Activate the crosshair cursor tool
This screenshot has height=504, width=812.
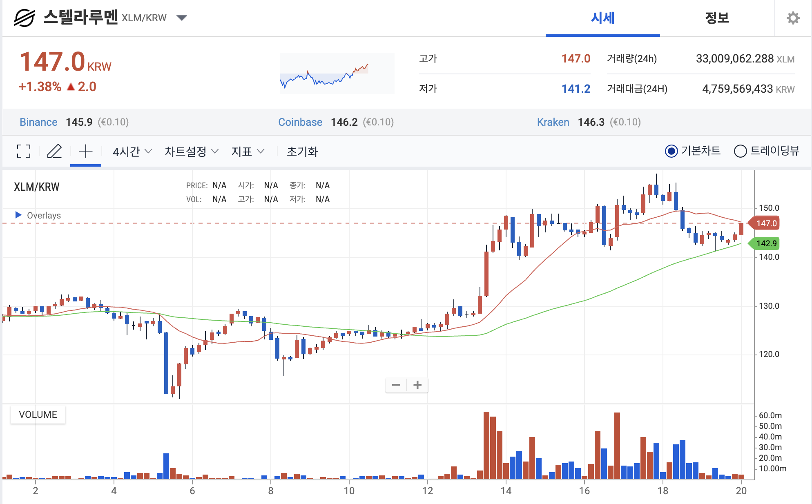pyautogui.click(x=86, y=152)
